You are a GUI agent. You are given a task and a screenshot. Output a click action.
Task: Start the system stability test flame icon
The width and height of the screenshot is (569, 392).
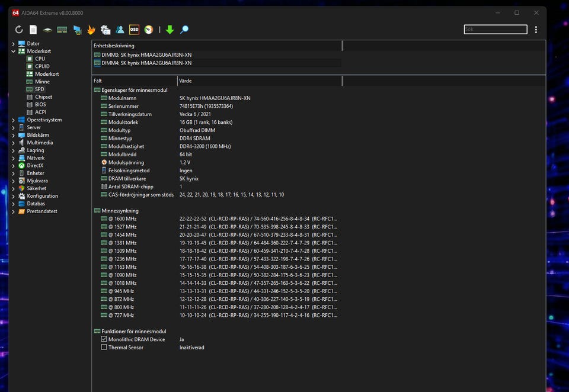91,30
